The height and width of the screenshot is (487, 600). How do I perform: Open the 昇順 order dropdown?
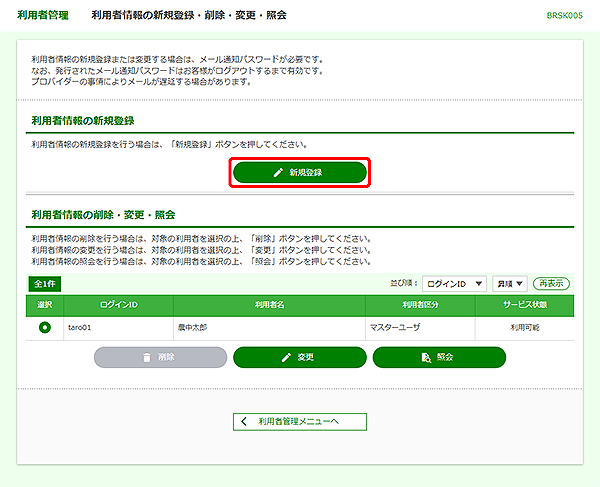510,284
